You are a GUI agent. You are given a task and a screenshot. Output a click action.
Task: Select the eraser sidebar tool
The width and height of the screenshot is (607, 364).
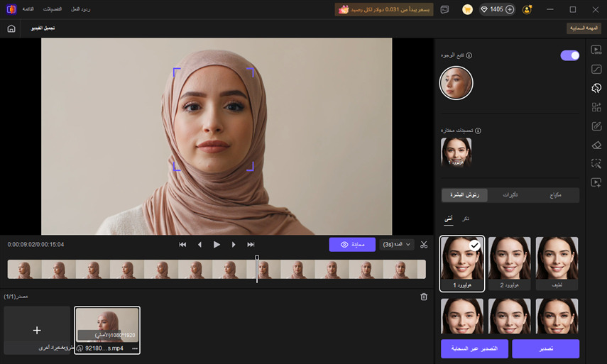pyautogui.click(x=596, y=145)
